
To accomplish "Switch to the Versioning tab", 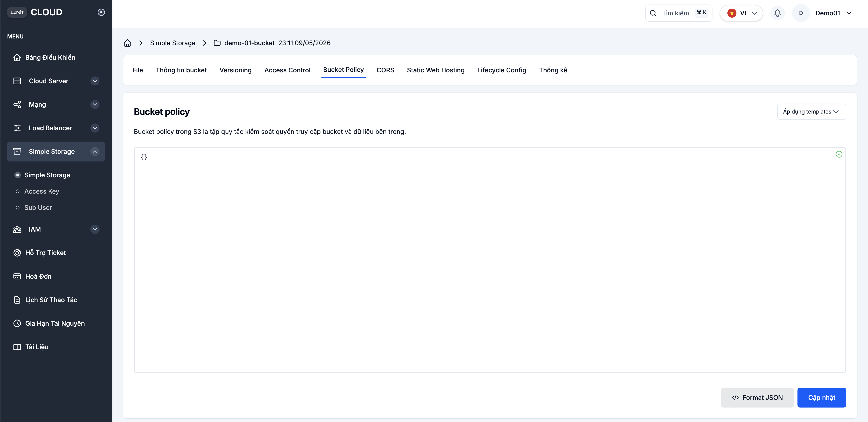I will pos(236,70).
